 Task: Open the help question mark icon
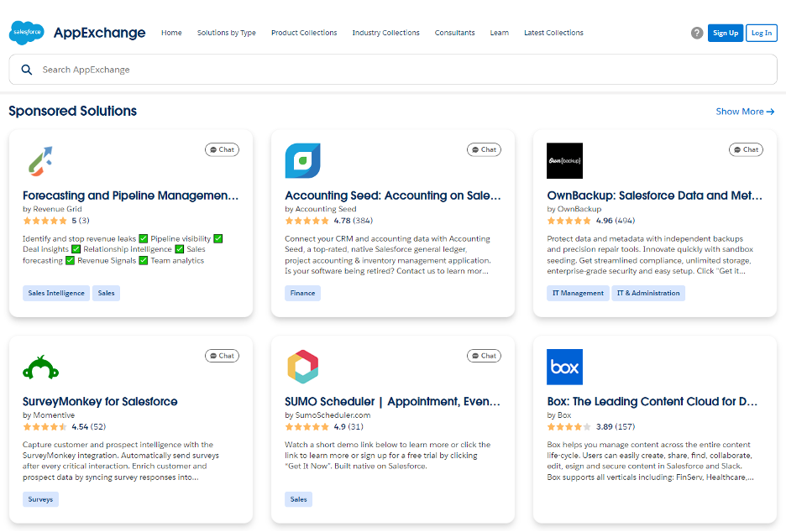[697, 33]
